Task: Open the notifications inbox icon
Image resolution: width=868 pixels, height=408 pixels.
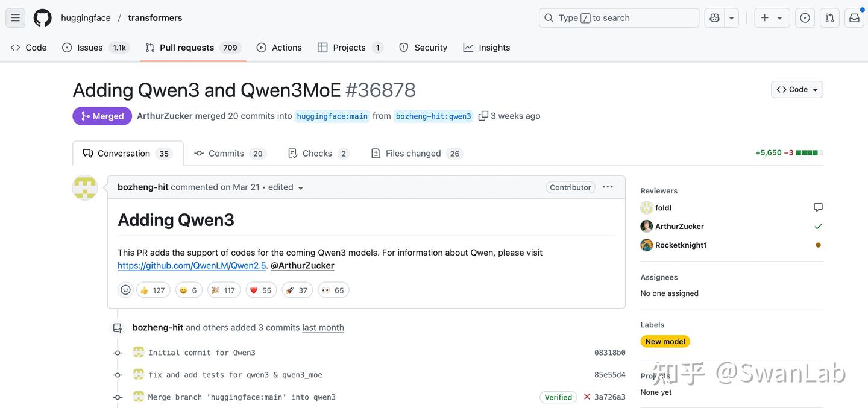Action: 854,18
